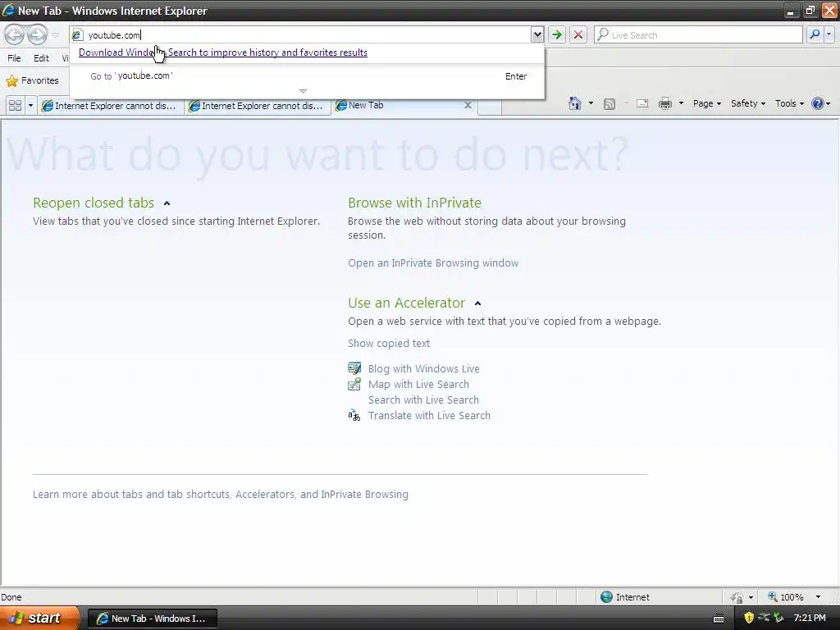This screenshot has height=630, width=840.
Task: Click the 100% zoom level button
Action: pos(786,597)
